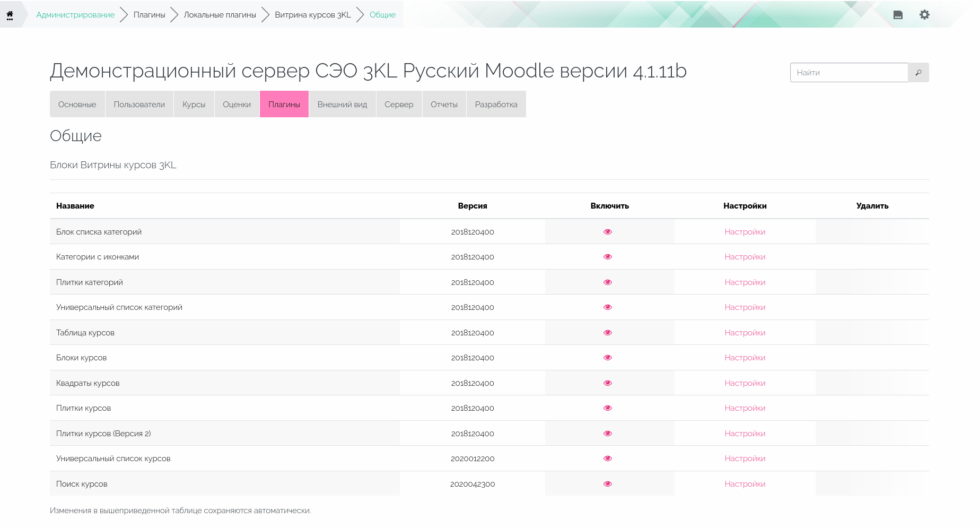980x527 pixels.
Task: Toggle visibility of Блок списка категорий
Action: 608,232
